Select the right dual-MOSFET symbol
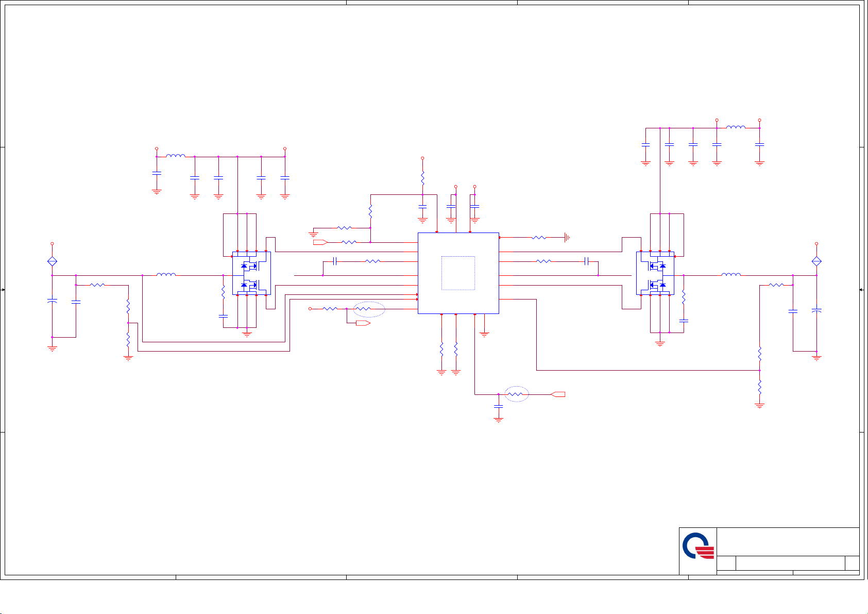 point(655,273)
